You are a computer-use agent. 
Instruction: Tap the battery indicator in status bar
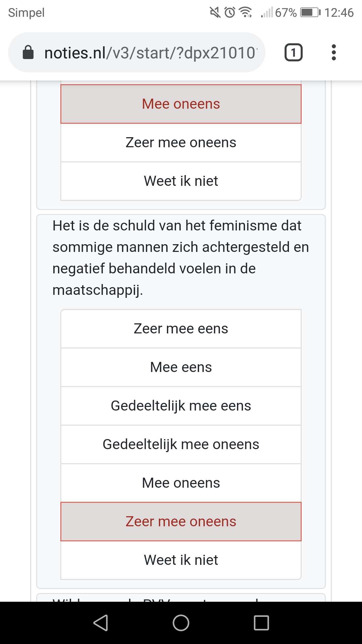coord(310,13)
